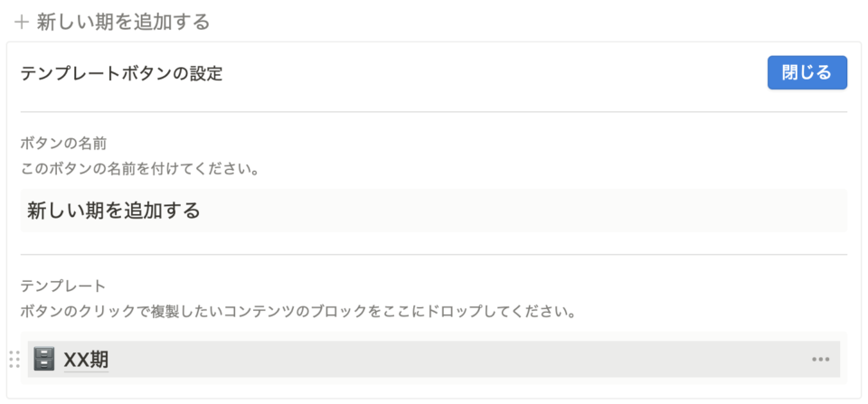This screenshot has height=404, width=868.
Task: Click blank space between heading and 閉じる
Action: [493, 73]
